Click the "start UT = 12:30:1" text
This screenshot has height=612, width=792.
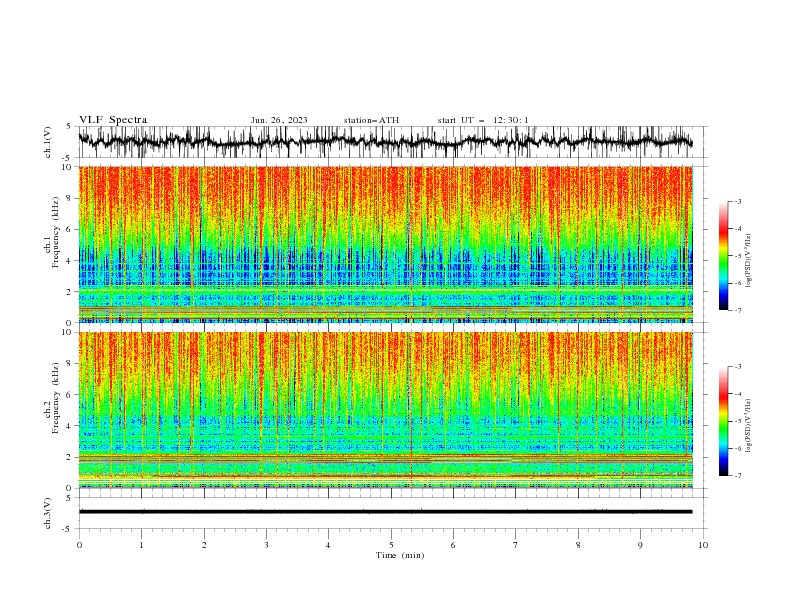coord(483,120)
